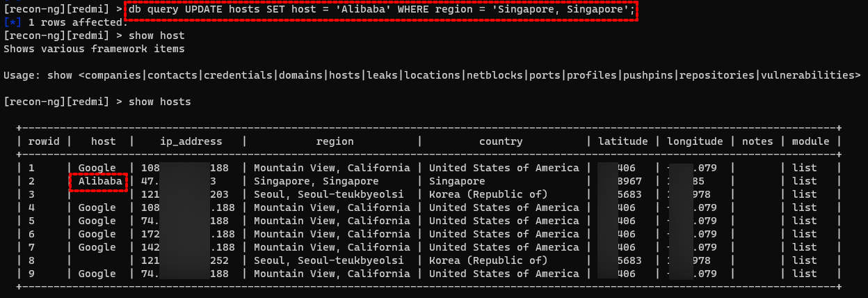
Task: Click 'pushpins' in the usage options
Action: 648,75
